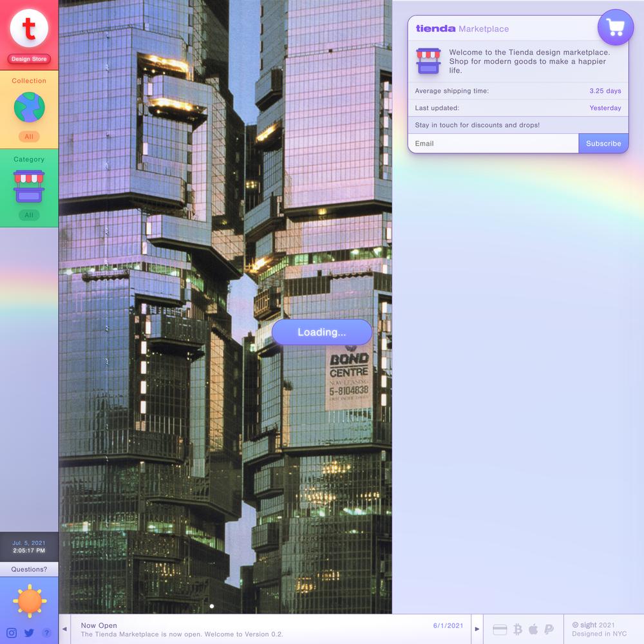The width and height of the screenshot is (644, 644).
Task: Click the Category storefront icon
Action: click(29, 186)
